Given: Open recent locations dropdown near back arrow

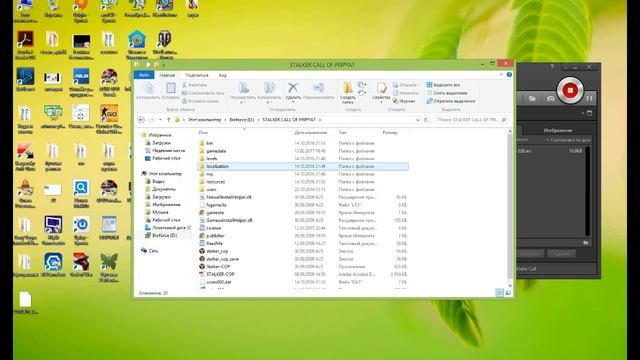Looking at the screenshot, I should tap(160, 120).
